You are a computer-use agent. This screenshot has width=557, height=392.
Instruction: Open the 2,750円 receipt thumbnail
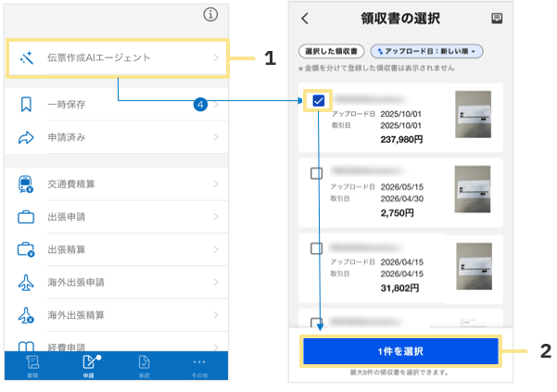coord(472,189)
